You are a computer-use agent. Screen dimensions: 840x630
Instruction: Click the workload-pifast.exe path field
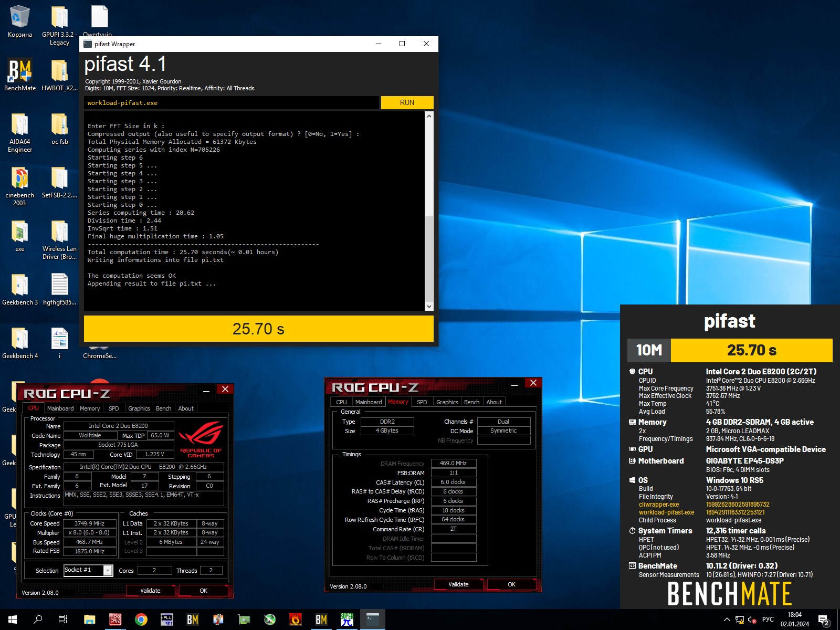point(232,102)
